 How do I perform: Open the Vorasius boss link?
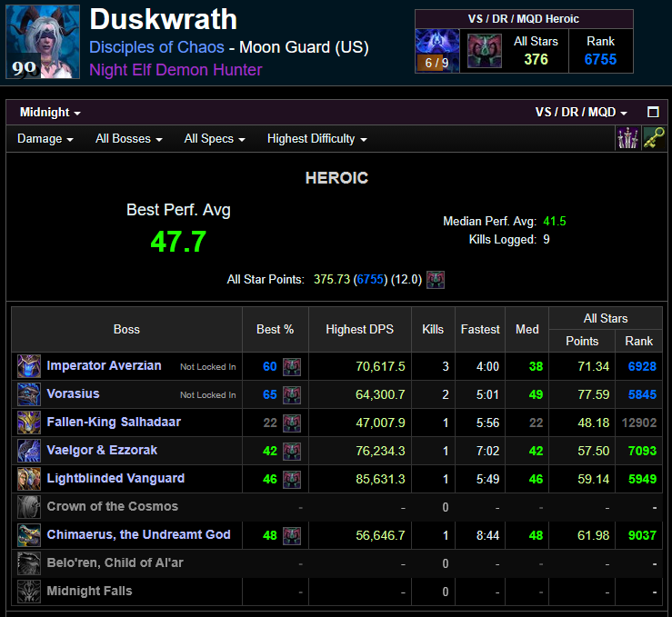[73, 394]
